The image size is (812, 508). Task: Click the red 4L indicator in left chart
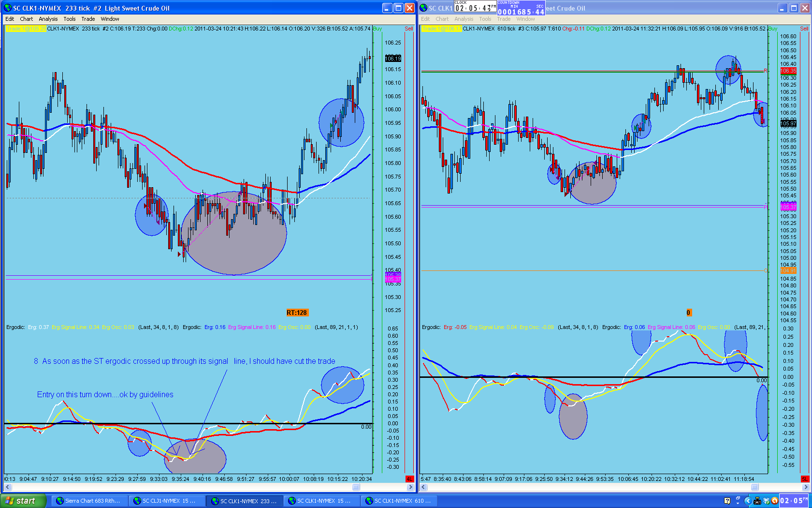(x=409, y=479)
